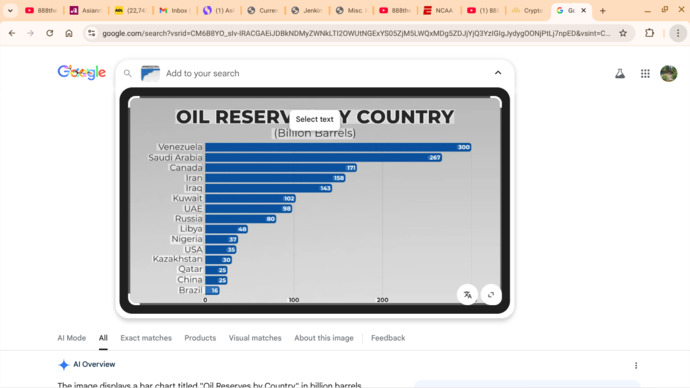Click the Select text button
The width and height of the screenshot is (690, 388).
click(314, 119)
